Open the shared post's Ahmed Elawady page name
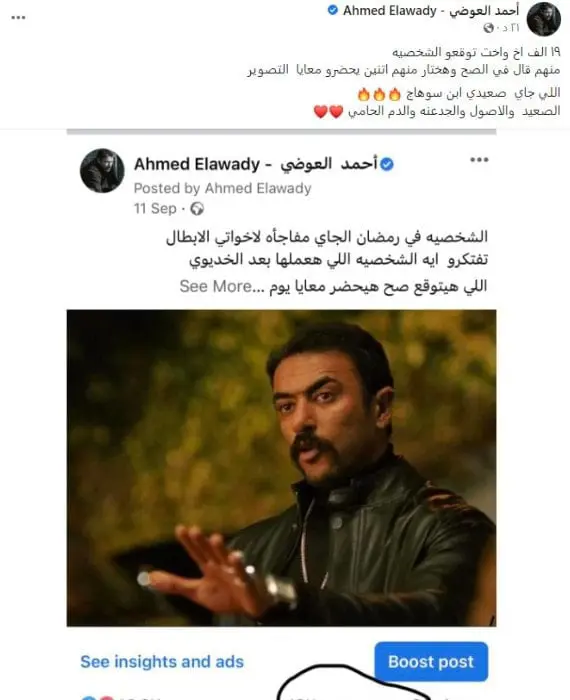The height and width of the screenshot is (700, 570). pos(256,164)
